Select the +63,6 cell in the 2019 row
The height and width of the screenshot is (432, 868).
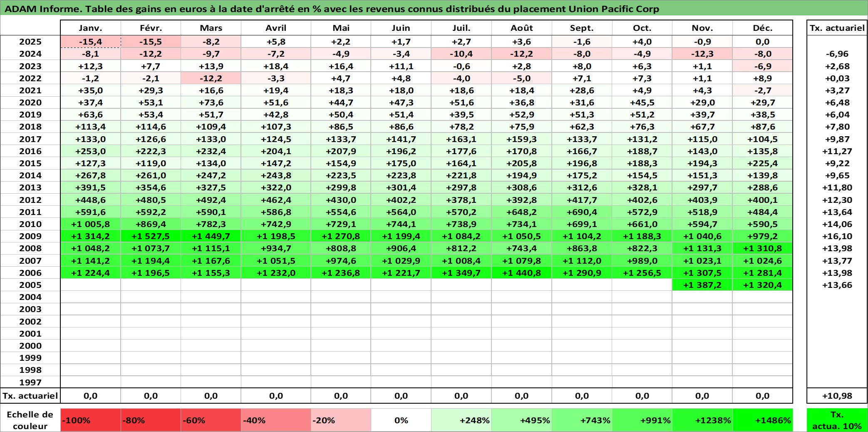point(91,115)
